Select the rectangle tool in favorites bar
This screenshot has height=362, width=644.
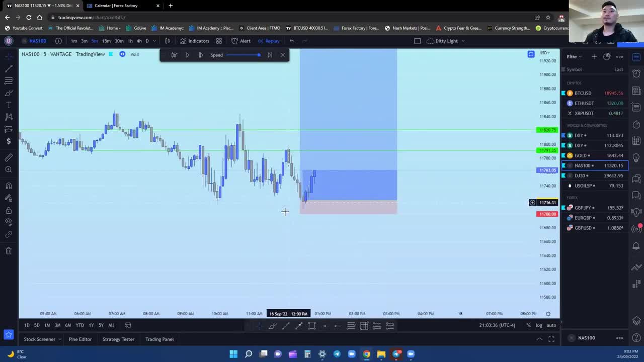(x=312, y=326)
